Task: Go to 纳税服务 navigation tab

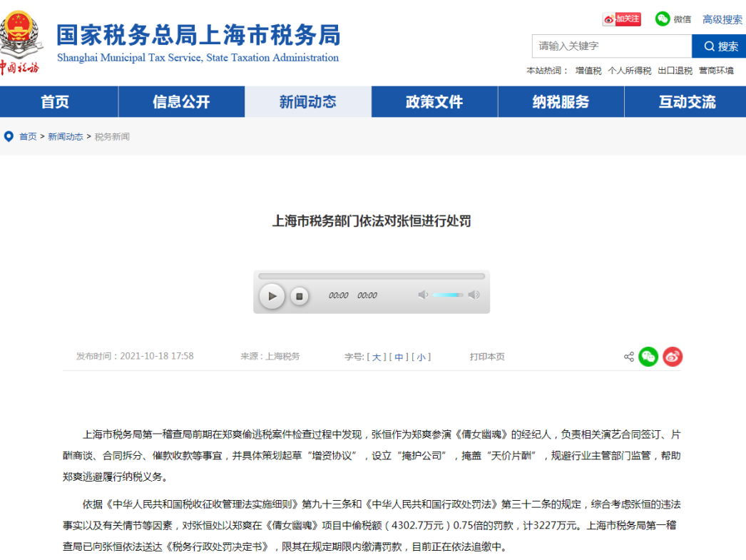Action: 561,102
